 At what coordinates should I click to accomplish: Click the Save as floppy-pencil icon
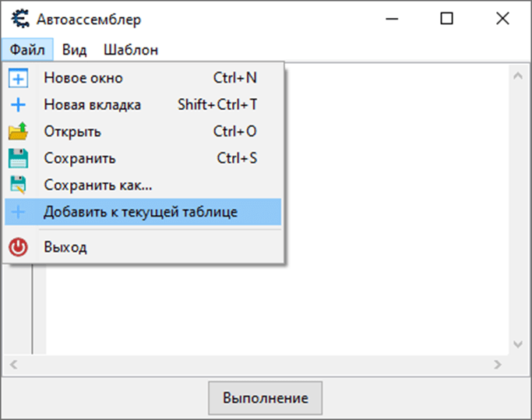click(x=19, y=185)
